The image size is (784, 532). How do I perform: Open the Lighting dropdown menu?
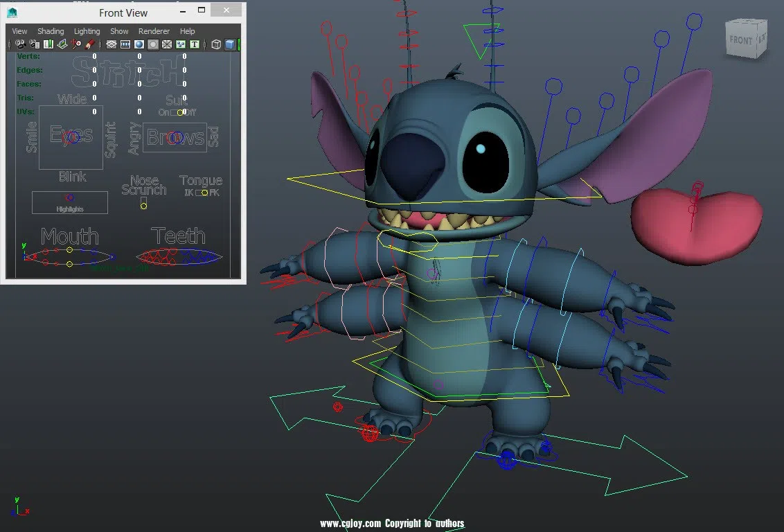point(87,31)
